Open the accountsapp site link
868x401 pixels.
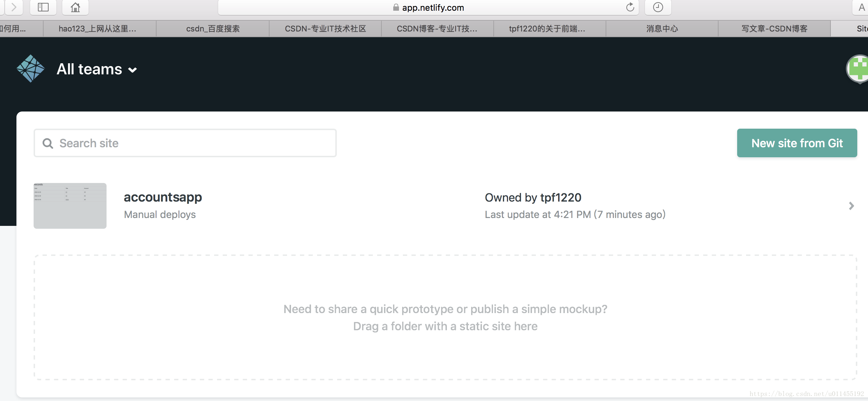[x=163, y=197]
